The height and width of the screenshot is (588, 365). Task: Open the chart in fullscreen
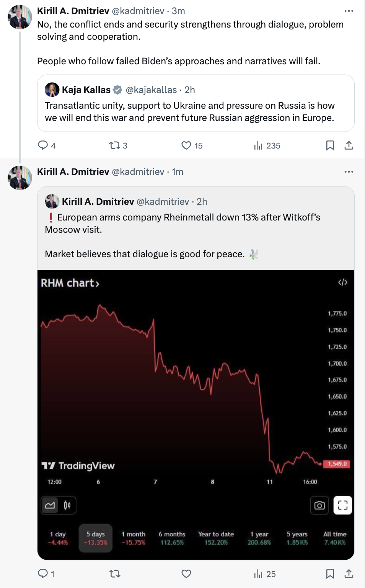pyautogui.click(x=342, y=505)
